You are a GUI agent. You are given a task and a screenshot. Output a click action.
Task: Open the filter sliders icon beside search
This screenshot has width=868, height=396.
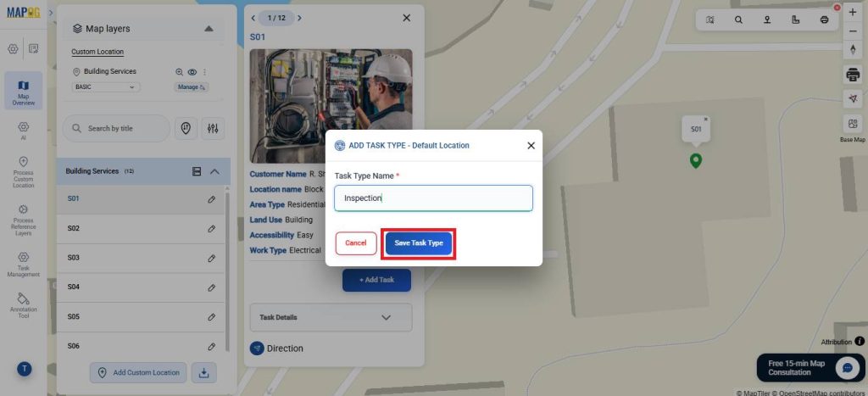pos(213,129)
